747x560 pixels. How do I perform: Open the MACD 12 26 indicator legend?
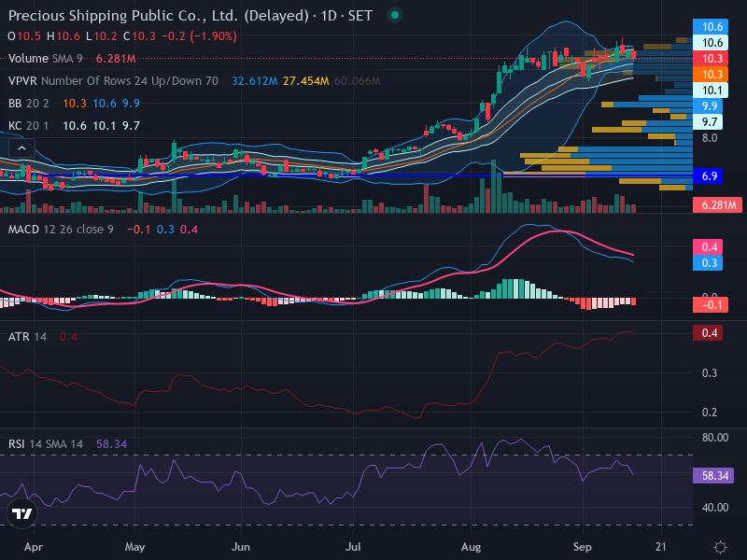[61, 230]
